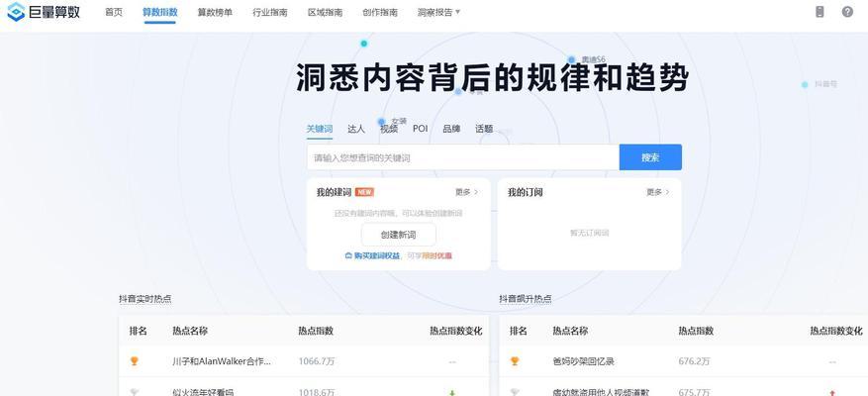Screen dimensions: 868x396
Task: Click the 购买建词权益 cart icon
Action: click(348, 255)
